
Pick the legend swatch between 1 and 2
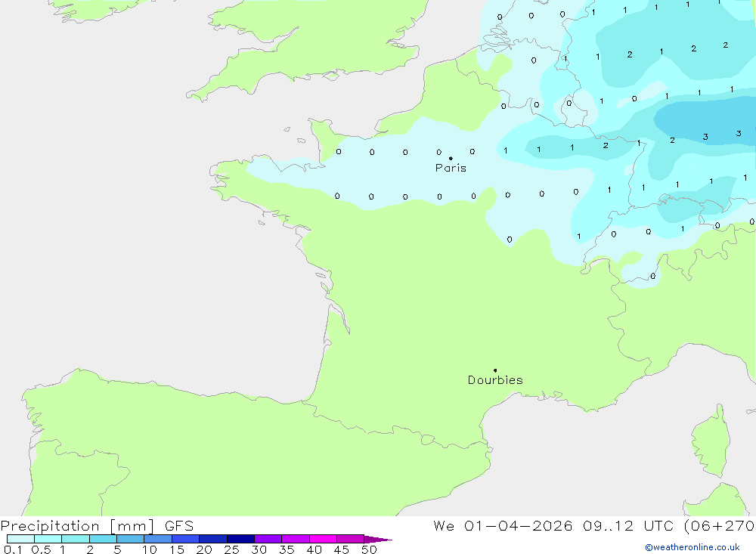(x=76, y=539)
